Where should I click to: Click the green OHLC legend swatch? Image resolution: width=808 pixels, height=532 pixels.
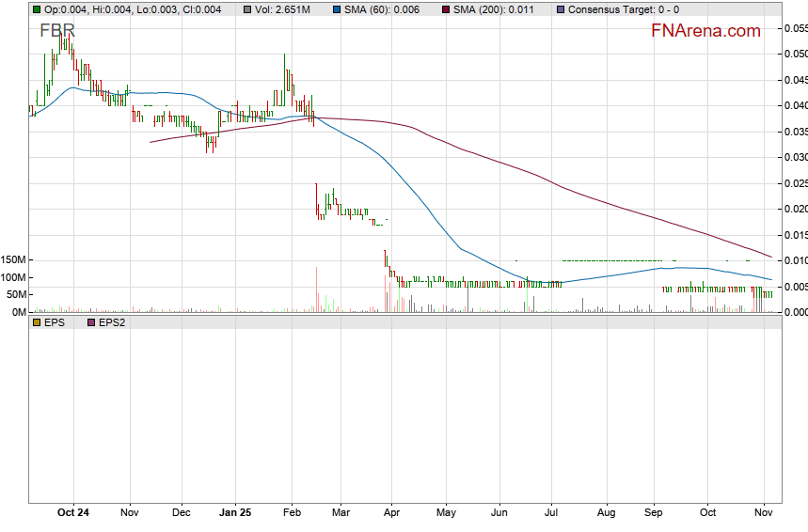36,9
